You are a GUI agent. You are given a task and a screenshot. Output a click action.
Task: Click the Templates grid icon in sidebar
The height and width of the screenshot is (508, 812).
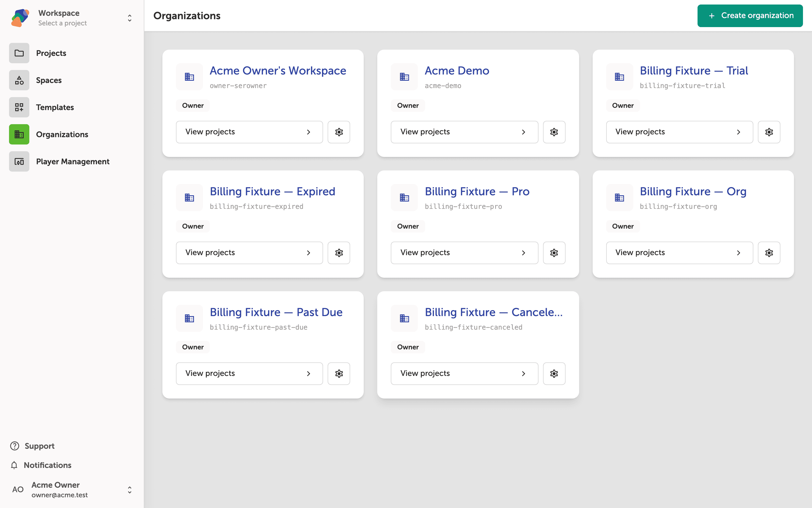tap(19, 107)
